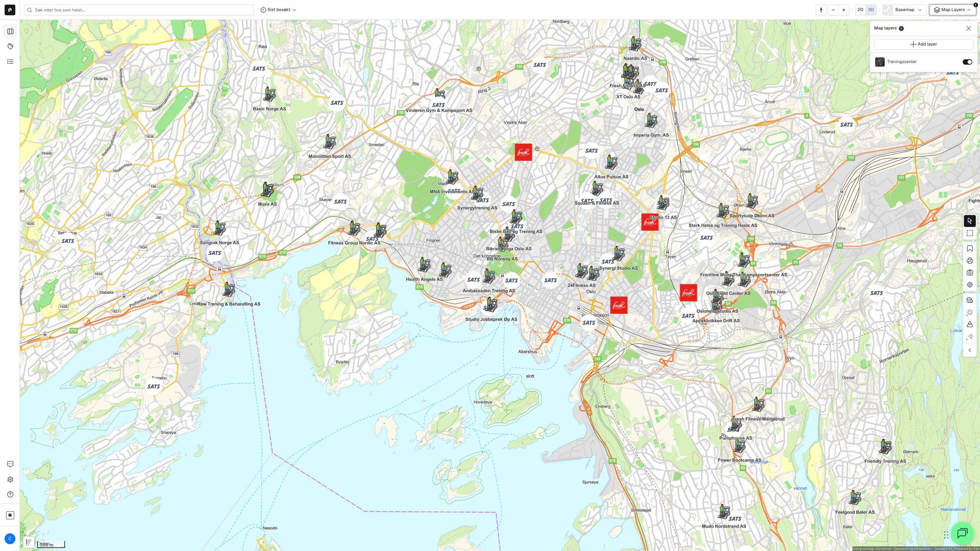The image size is (980, 551).
Task: Reset map orientation with compass button
Action: tap(821, 10)
